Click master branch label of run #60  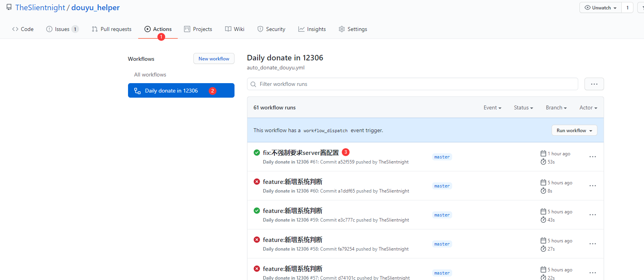(442, 186)
